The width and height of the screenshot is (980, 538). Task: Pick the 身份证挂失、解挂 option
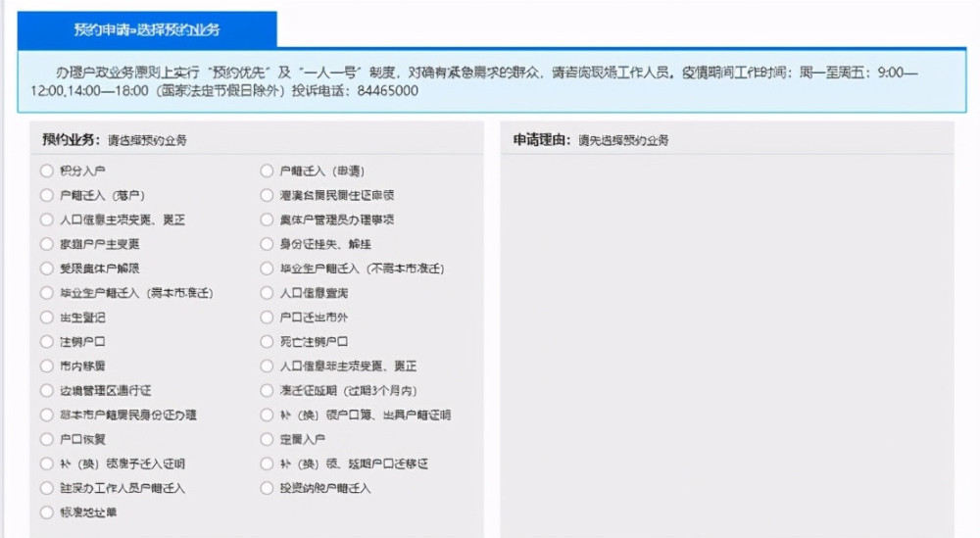(x=267, y=244)
